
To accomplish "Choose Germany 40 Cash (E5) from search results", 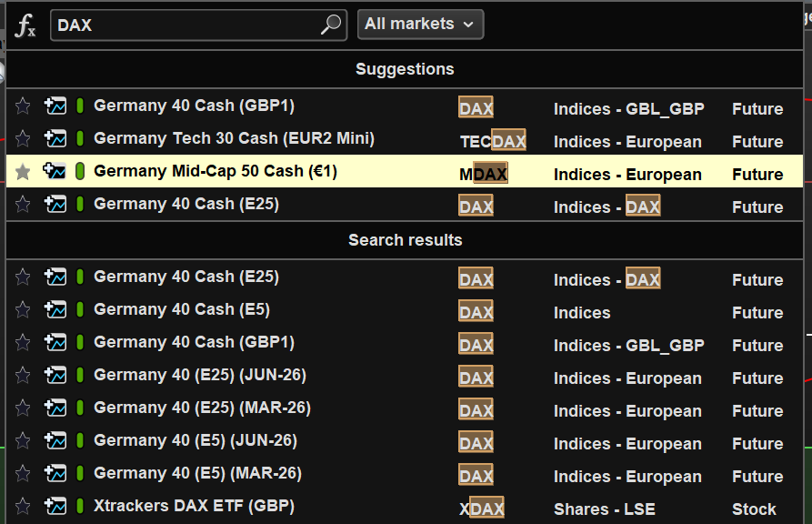I will click(405, 310).
